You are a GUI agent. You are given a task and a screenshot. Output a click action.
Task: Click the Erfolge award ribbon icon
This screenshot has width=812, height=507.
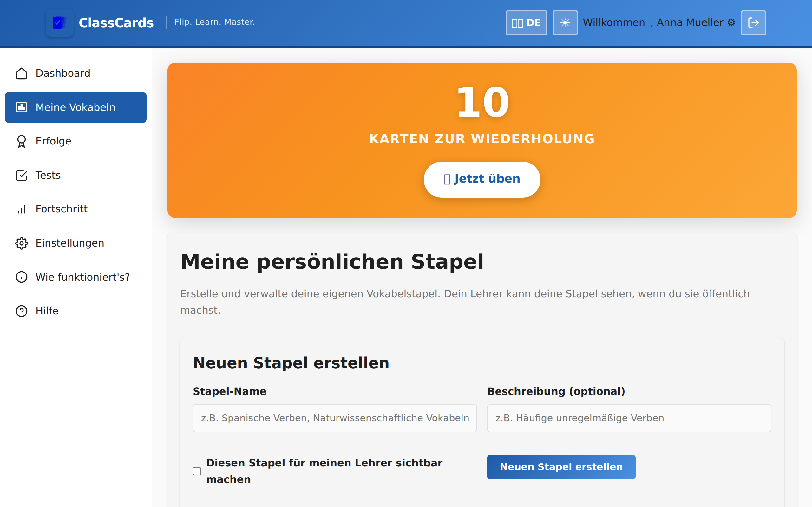tap(22, 141)
